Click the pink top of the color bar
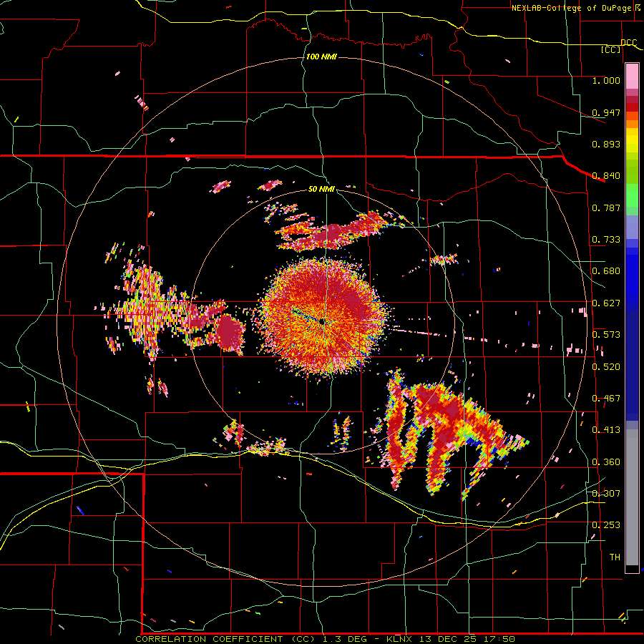 pyautogui.click(x=632, y=77)
